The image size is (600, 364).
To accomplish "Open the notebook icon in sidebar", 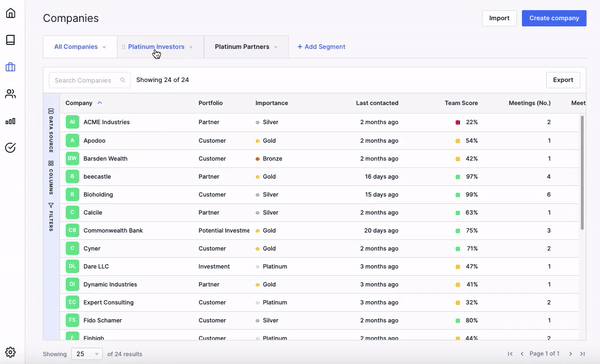I will 10,40.
